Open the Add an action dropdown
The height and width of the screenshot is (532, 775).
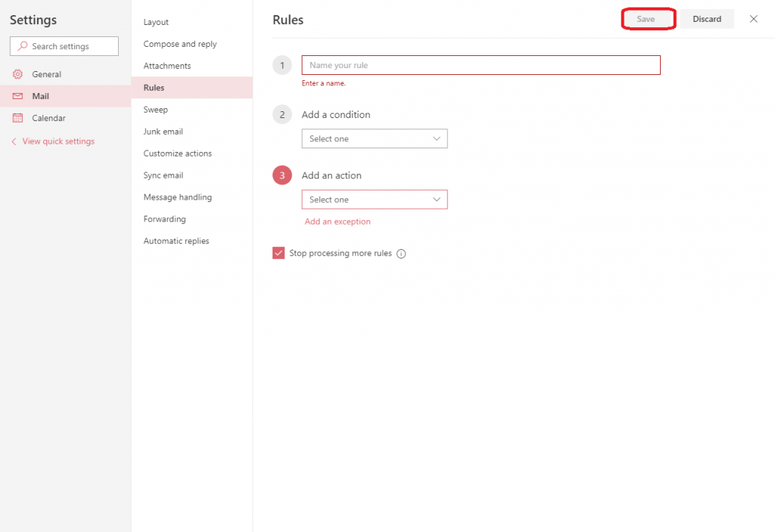point(375,199)
